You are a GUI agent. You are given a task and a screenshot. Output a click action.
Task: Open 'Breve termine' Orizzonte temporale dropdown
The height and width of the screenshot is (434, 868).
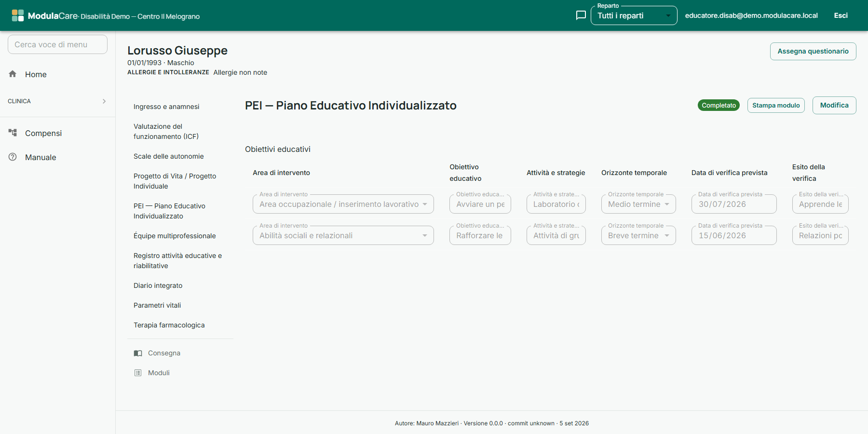pyautogui.click(x=638, y=235)
